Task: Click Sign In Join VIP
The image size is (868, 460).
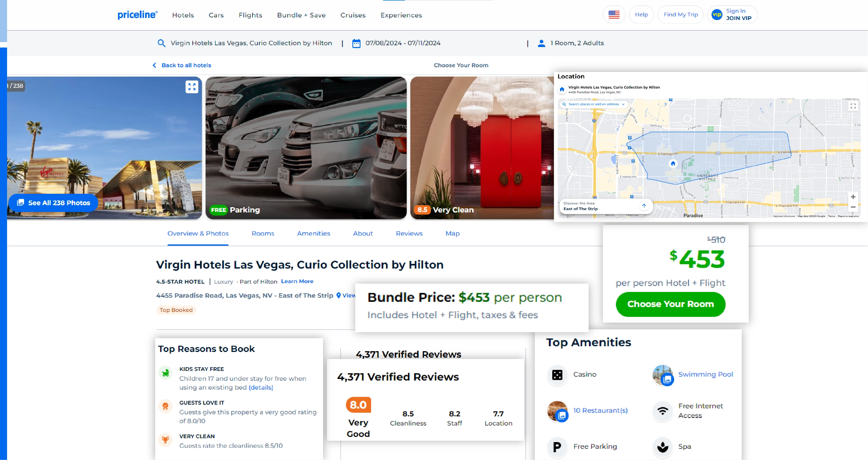Action: pyautogui.click(x=732, y=15)
